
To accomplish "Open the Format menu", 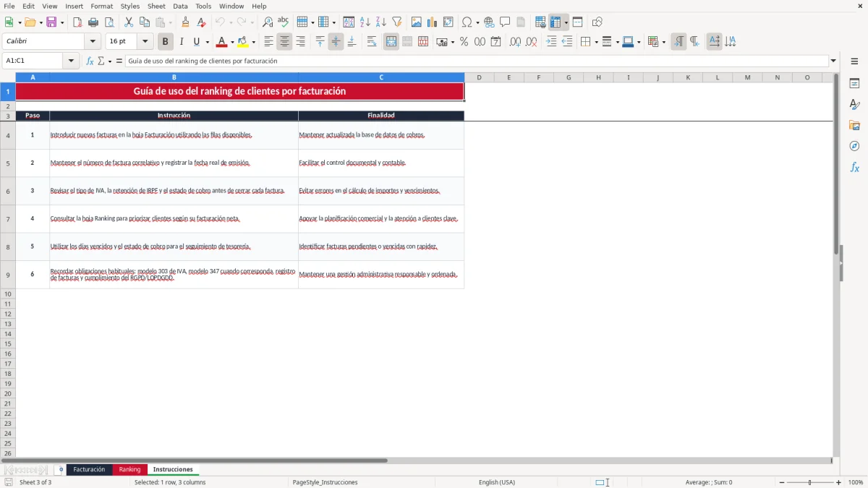I will click(x=101, y=6).
